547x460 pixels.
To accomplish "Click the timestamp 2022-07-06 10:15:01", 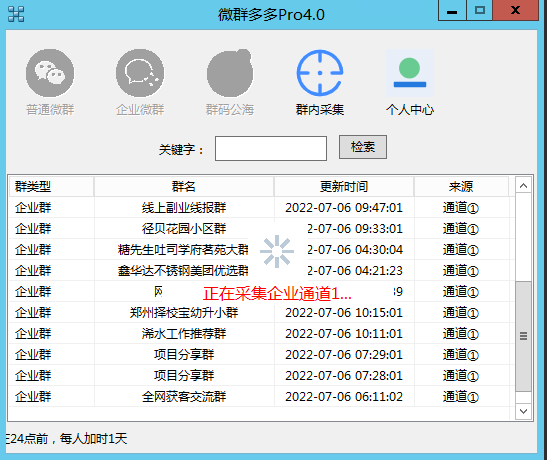I will coord(344,313).
